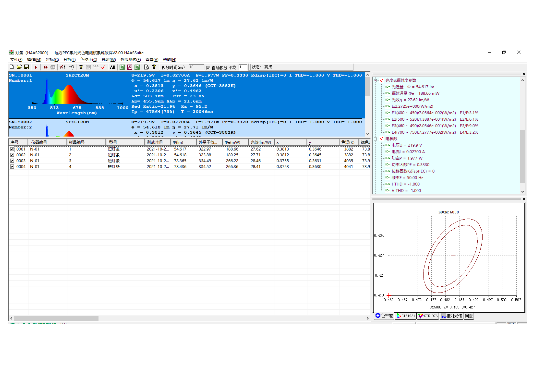This screenshot has width=540, height=380.
Task: Click the save disk toolbar icon
Action: pos(26,67)
